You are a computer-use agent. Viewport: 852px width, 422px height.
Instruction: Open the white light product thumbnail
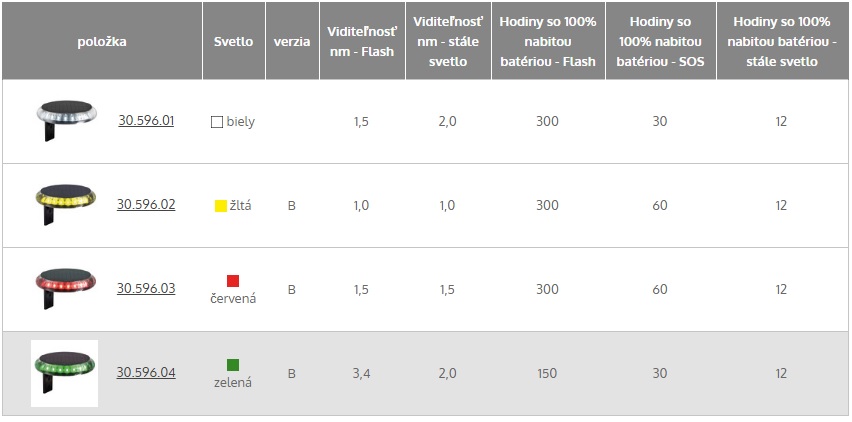66,121
